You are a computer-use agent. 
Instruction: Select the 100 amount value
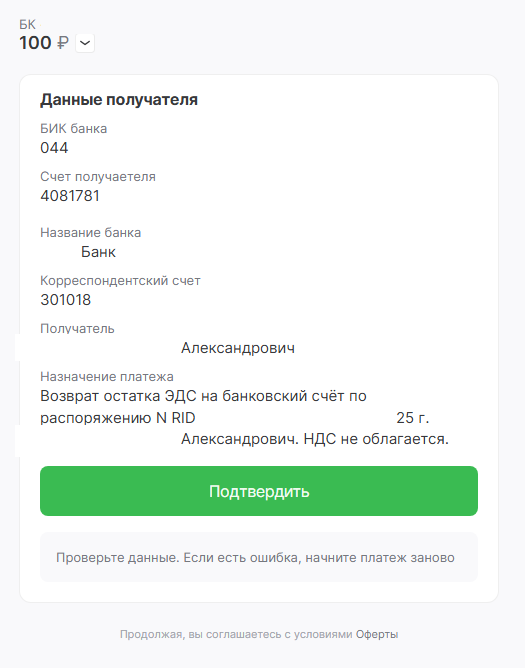(35, 43)
